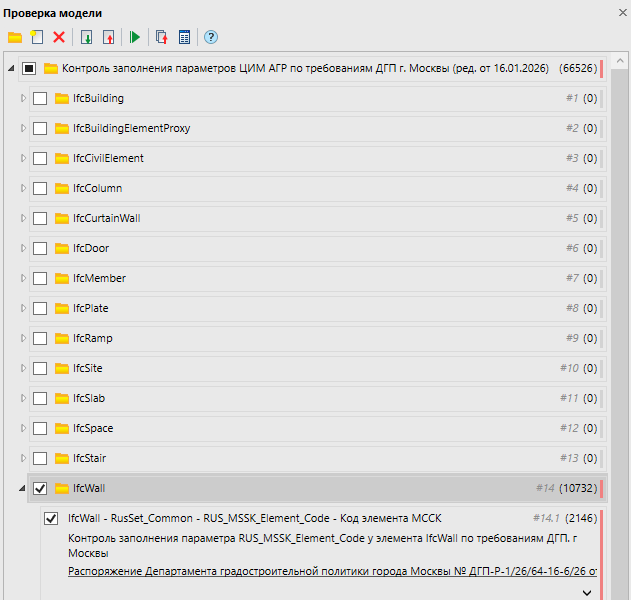Select the IfcRamp tree row
Viewport: 631px width, 600px height.
318,338
